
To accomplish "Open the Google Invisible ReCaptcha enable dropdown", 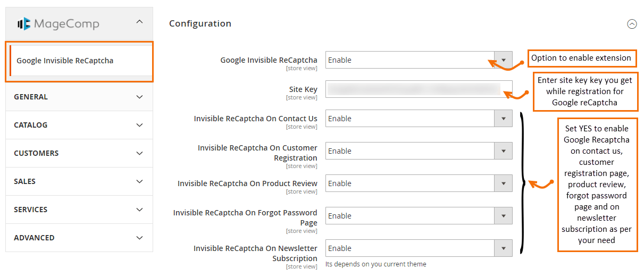I will [x=419, y=60].
